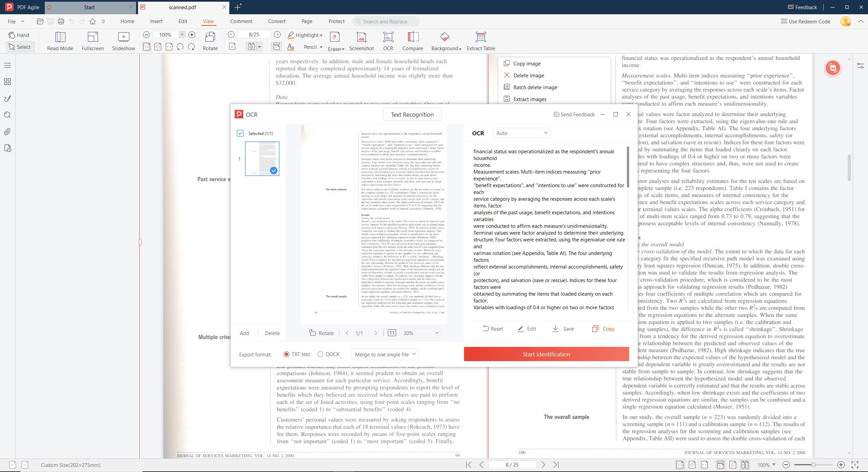Open the Home ribbon tab
This screenshot has width=868, height=472.
click(127, 21)
